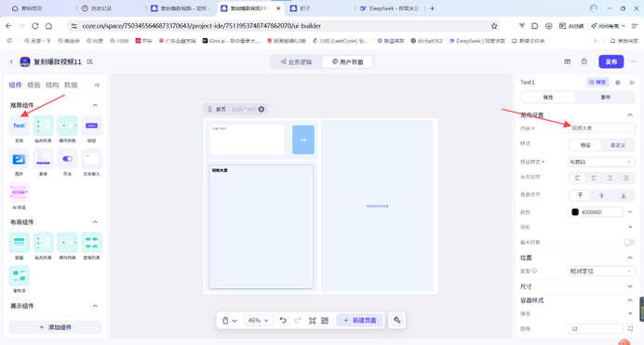Switch to the 数据 tab
Viewport: 644px width, 345px height.
click(x=71, y=85)
